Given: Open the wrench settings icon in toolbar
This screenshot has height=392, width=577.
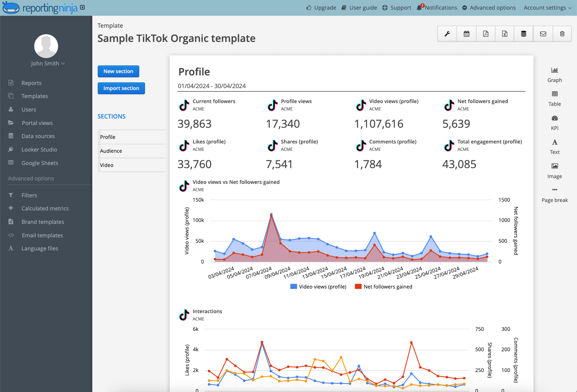Looking at the screenshot, I should click(447, 34).
